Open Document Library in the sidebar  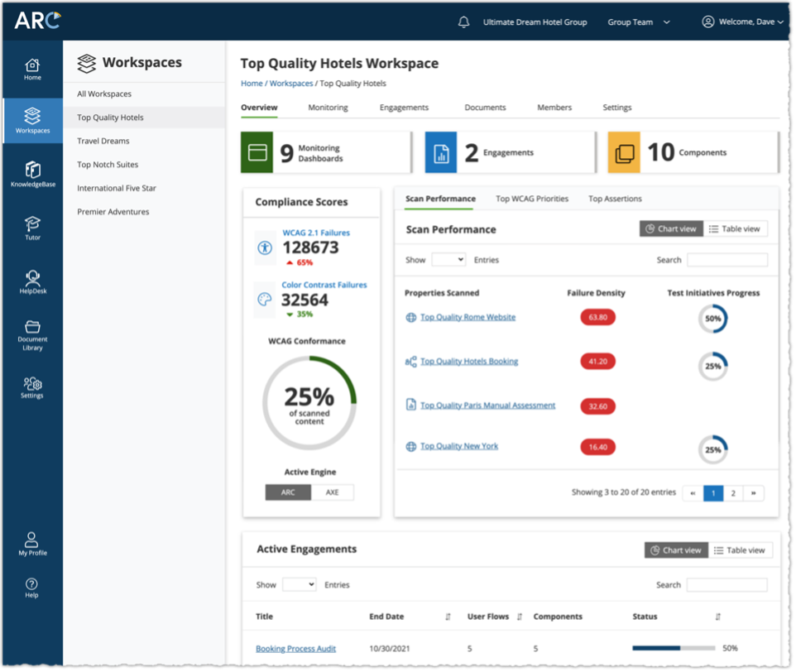pos(32,335)
